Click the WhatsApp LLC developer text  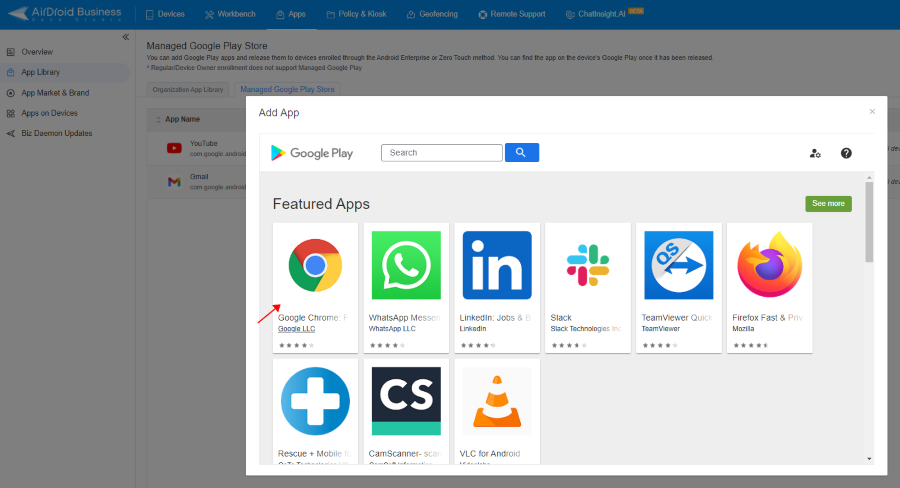pos(392,329)
